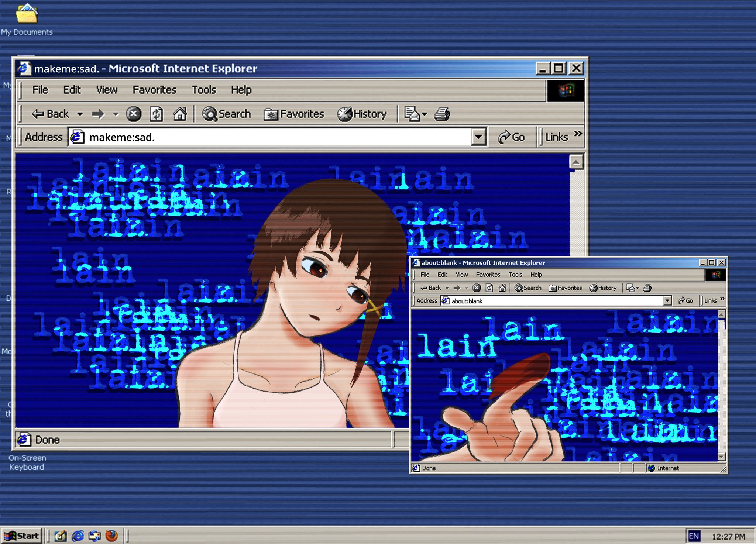Open Favorites menu in makeme:sad. window

pos(154,90)
